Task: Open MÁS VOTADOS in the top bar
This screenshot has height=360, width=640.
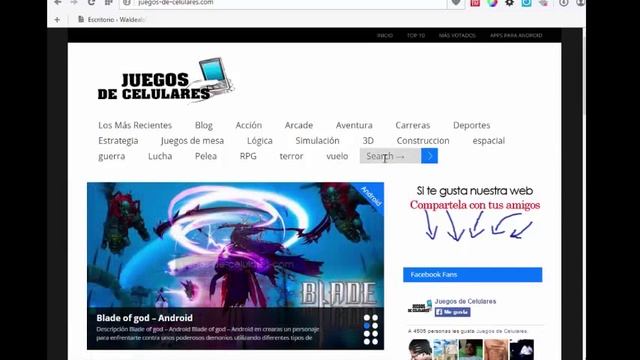Action: click(457, 36)
